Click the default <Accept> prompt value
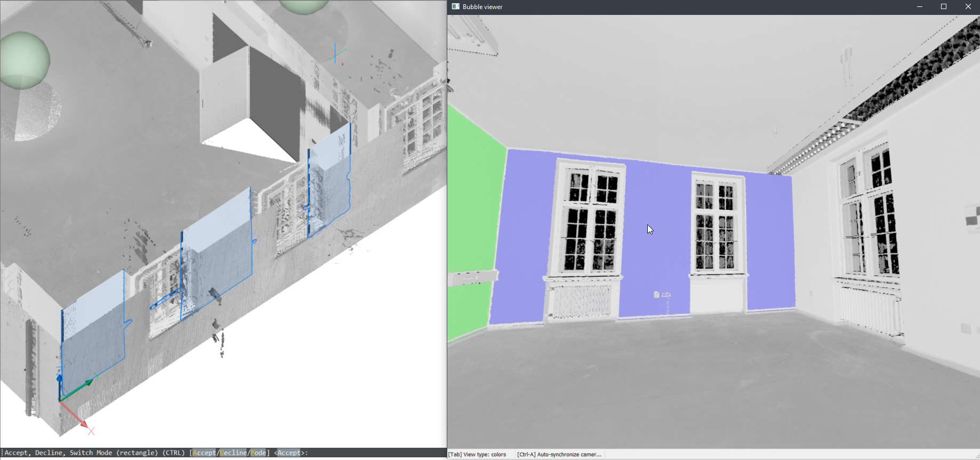 tap(289, 453)
